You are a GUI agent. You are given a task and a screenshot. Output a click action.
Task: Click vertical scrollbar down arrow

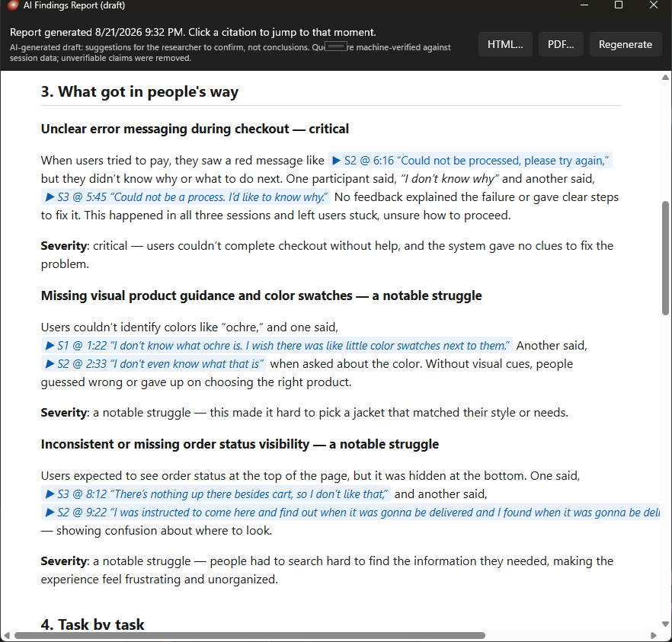coord(665,624)
